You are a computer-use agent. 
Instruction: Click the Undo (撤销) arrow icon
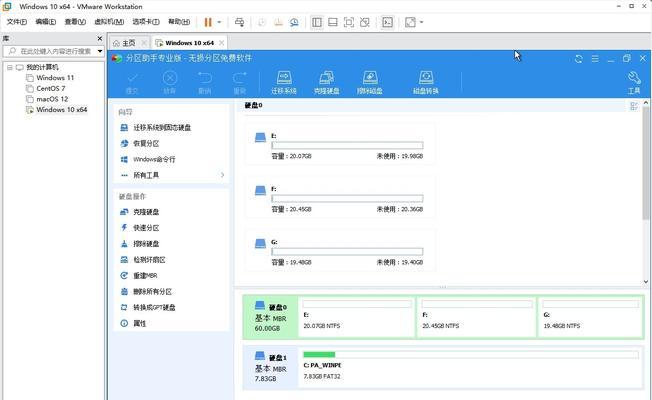pos(205,78)
